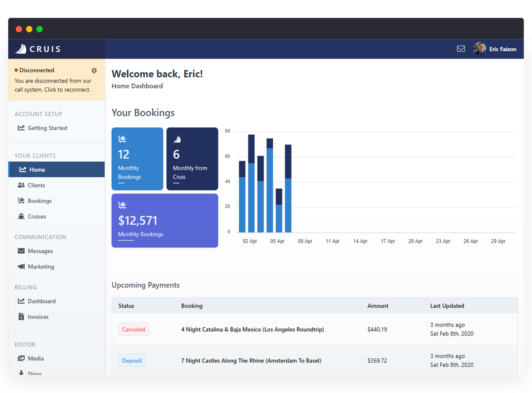Open Getting Started page

tap(47, 128)
